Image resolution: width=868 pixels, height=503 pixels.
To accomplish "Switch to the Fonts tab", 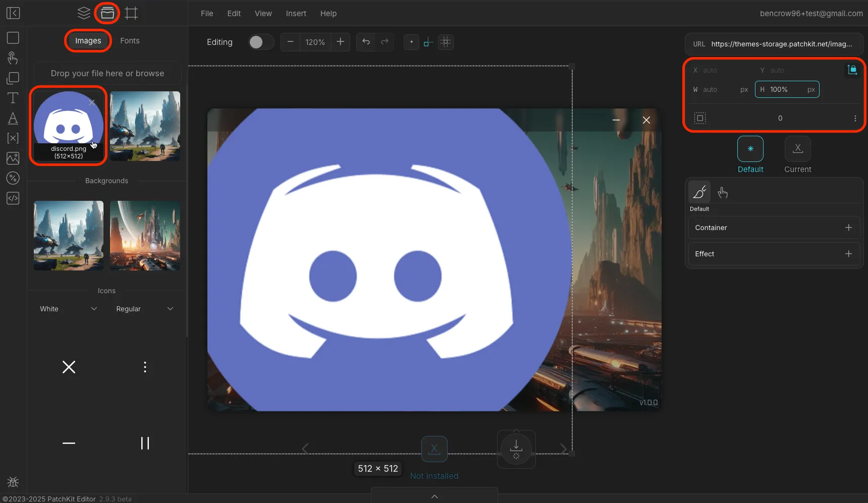I will click(130, 41).
